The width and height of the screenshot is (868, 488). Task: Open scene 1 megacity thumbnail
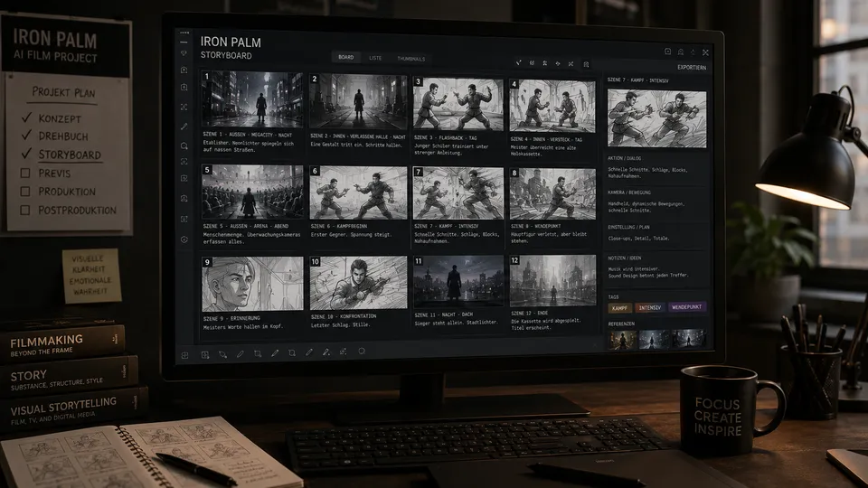252,99
